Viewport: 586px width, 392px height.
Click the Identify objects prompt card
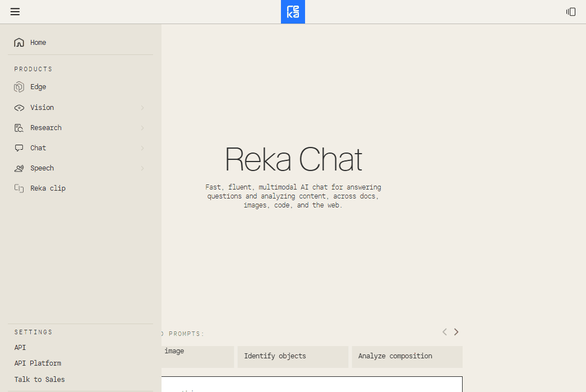pyautogui.click(x=293, y=357)
